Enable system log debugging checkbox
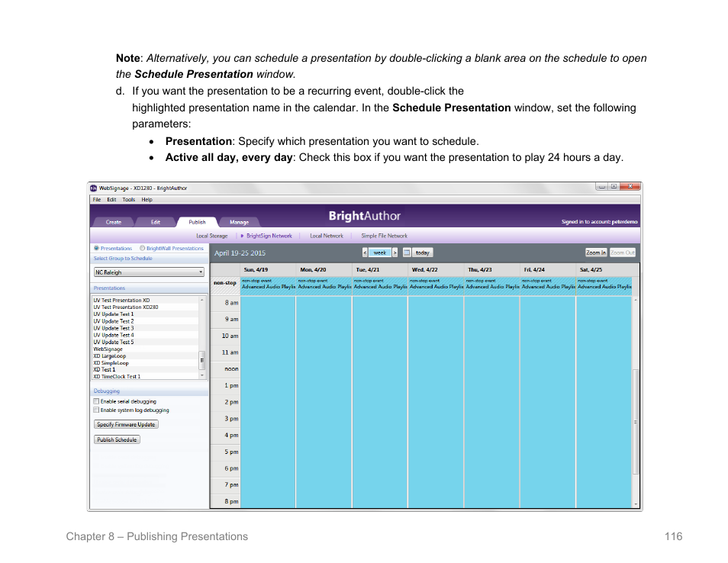Image resolution: width=728 pixels, height=563 pixels. pos(96,410)
